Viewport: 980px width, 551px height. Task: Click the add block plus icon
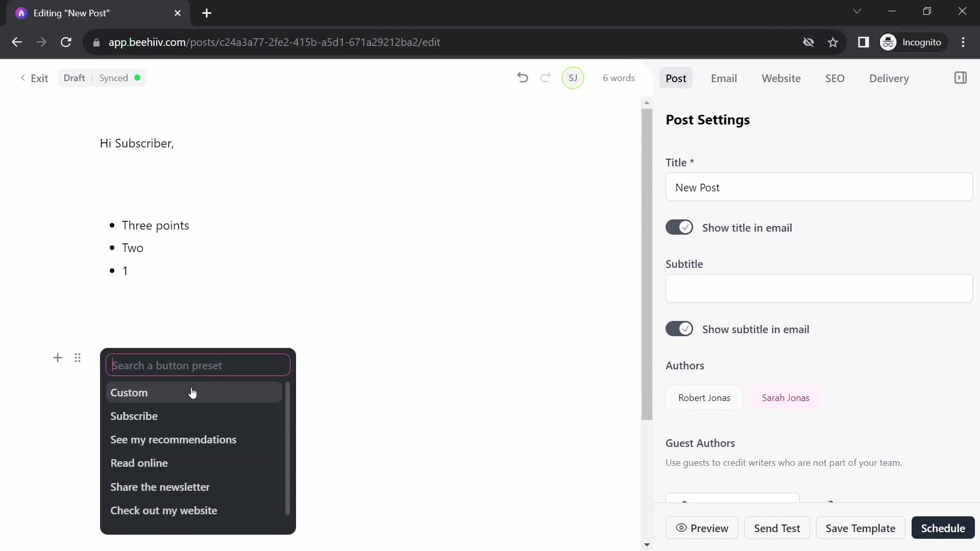[57, 357]
